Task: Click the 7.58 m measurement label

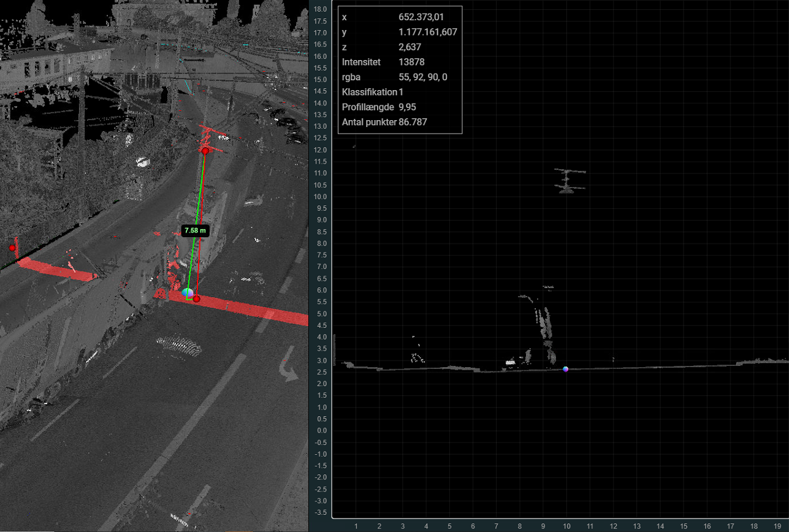Action: pyautogui.click(x=196, y=230)
